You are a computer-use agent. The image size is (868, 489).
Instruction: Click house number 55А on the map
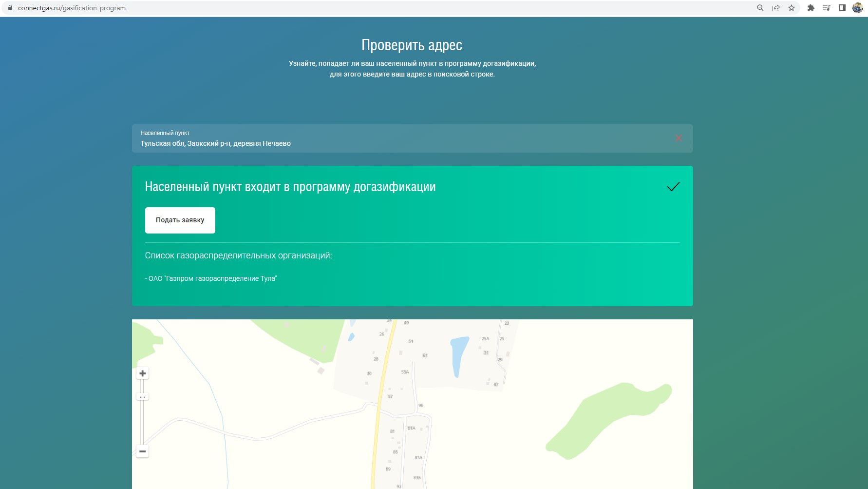(x=405, y=372)
